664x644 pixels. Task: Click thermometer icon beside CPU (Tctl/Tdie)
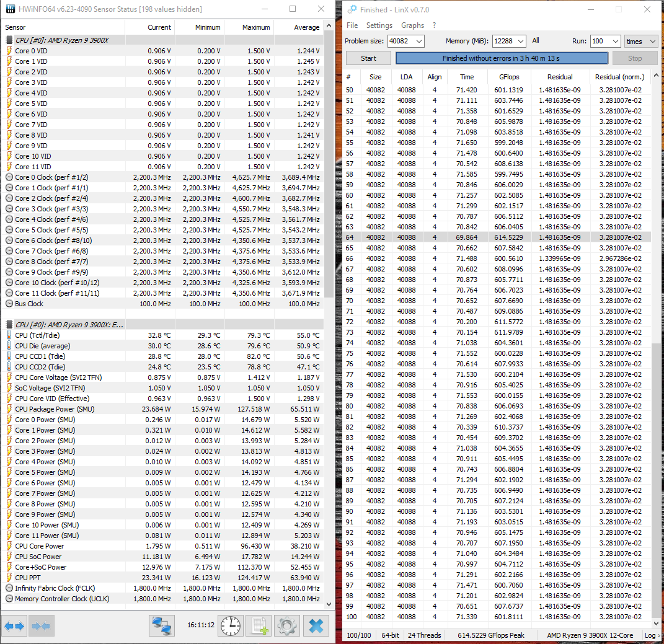click(9, 335)
